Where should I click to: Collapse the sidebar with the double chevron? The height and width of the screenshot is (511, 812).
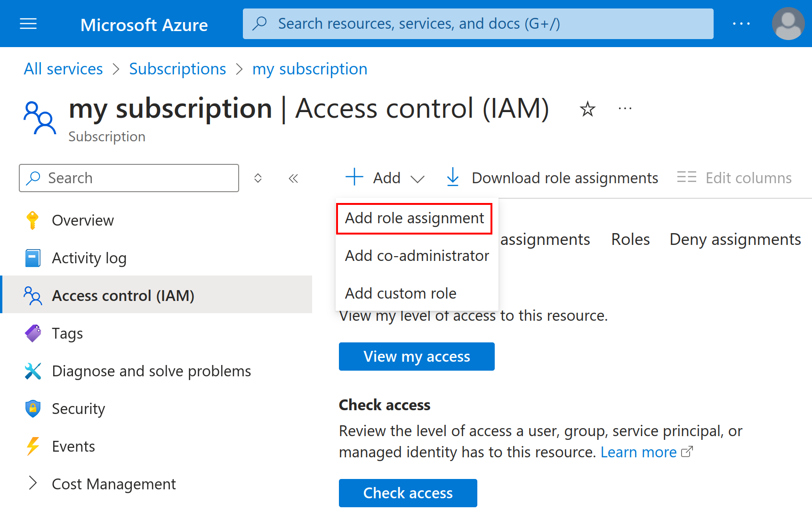(293, 178)
